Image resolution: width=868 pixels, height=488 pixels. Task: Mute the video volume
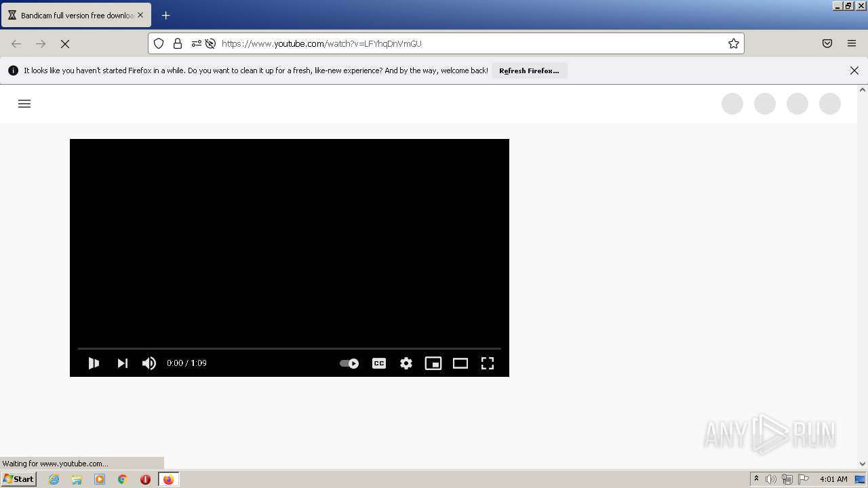[x=149, y=363]
